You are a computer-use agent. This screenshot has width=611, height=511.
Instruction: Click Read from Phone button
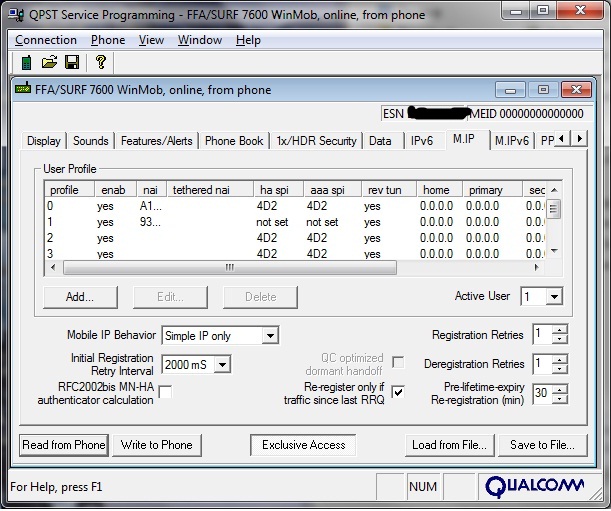64,445
